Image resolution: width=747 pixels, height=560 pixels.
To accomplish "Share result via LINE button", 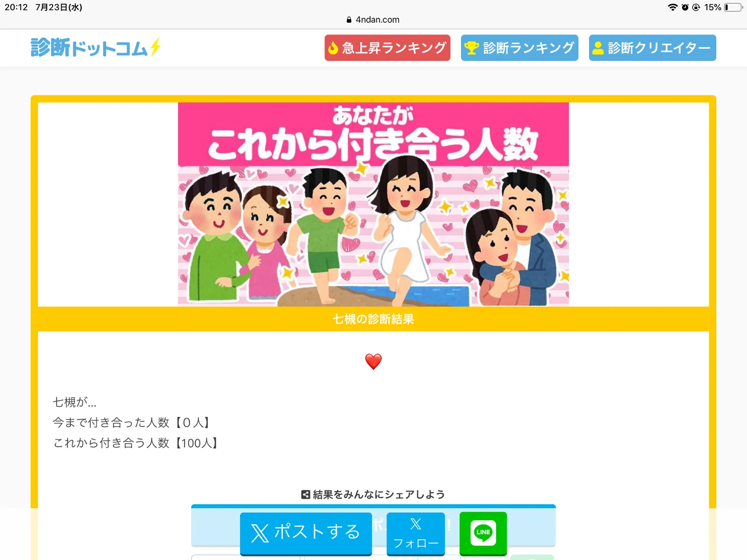I will point(483,533).
